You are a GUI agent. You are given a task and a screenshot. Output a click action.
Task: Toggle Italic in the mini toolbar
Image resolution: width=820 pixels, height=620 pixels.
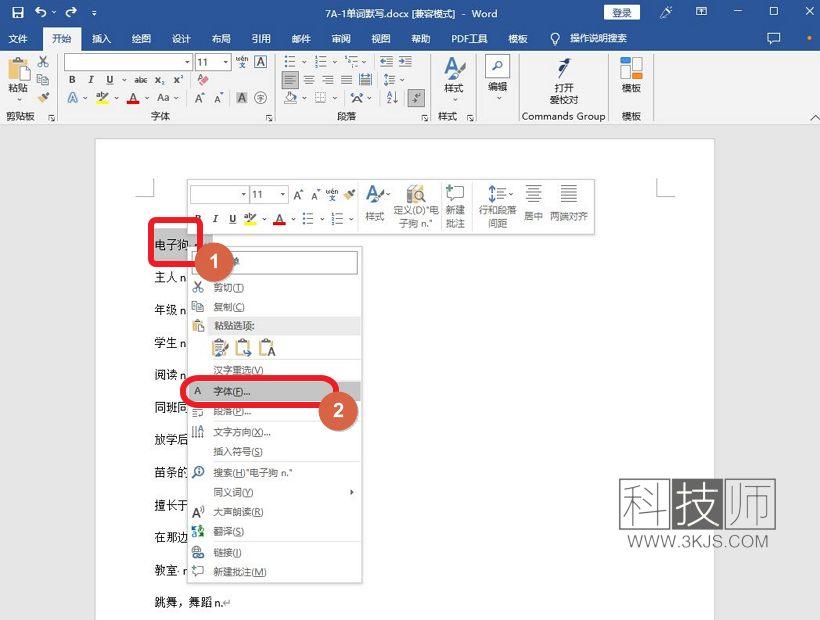[x=215, y=219]
